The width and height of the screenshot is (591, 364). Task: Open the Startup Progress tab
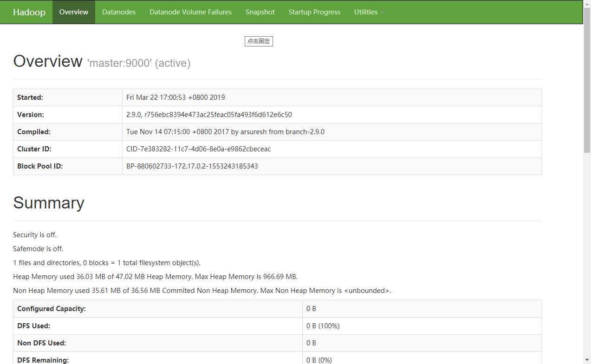tap(314, 12)
